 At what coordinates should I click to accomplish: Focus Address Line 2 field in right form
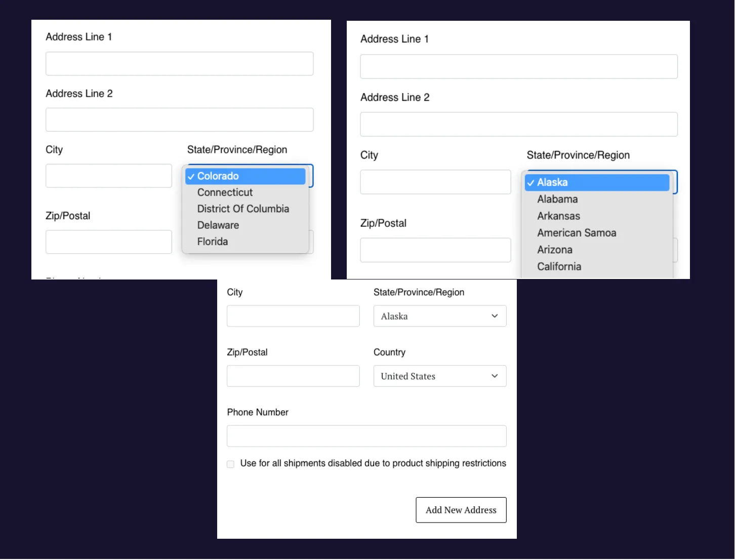coord(519,124)
